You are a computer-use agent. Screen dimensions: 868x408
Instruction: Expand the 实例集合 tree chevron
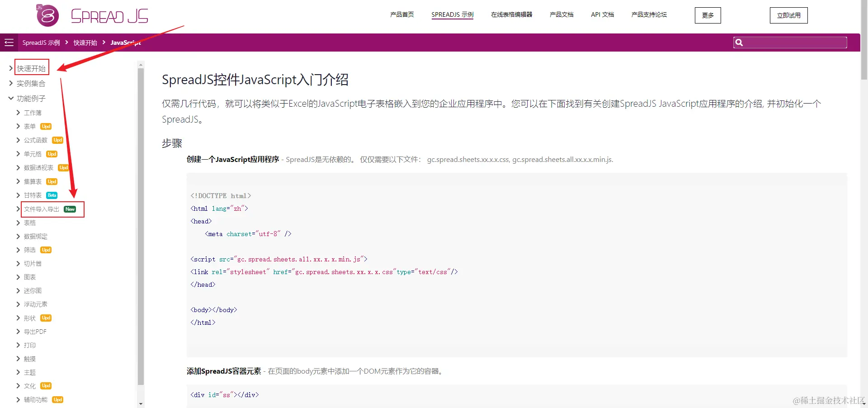pos(11,83)
